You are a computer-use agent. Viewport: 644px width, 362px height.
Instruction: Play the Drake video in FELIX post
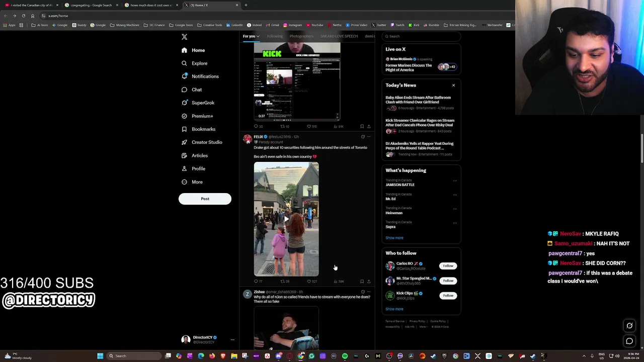click(286, 219)
